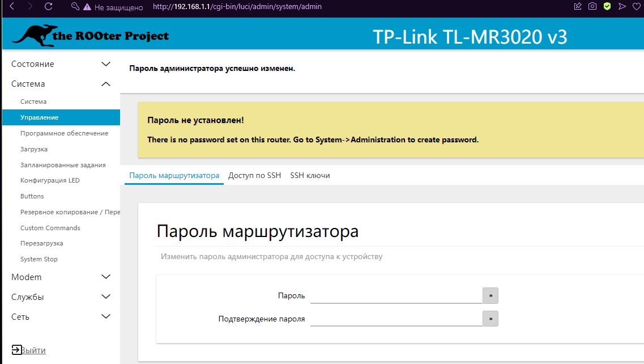
Task: Click the Пароль администратора успешно изменен message
Action: 212,68
